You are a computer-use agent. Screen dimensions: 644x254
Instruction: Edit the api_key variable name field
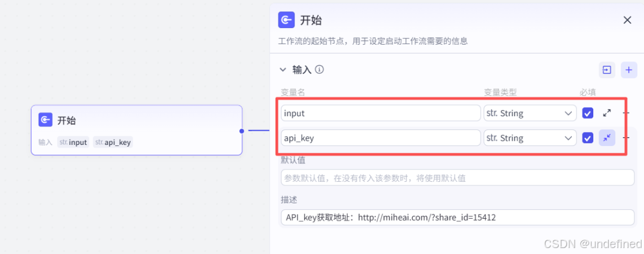tap(380, 138)
